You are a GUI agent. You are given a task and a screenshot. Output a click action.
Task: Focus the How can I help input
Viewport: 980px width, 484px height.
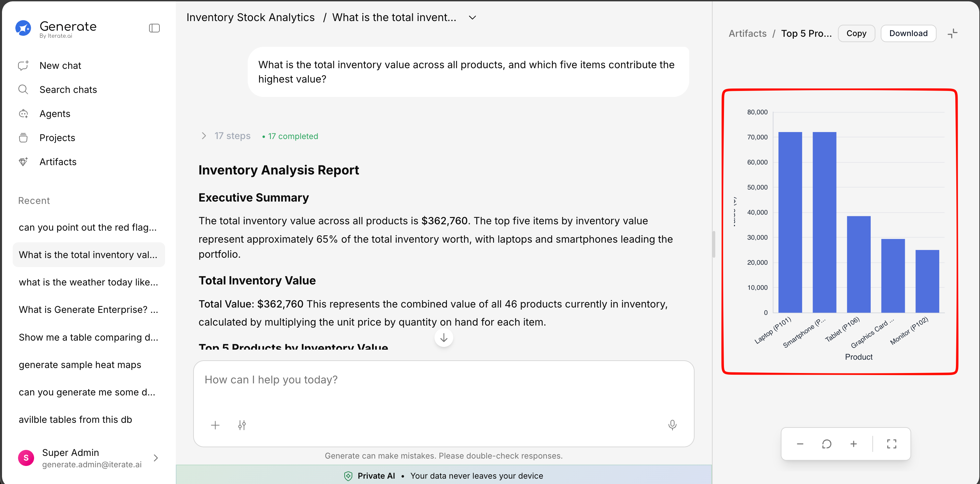click(x=443, y=380)
